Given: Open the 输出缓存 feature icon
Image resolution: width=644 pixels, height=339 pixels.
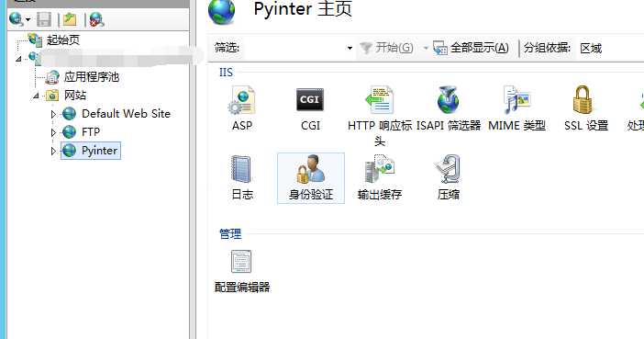Looking at the screenshot, I should pyautogui.click(x=380, y=169).
